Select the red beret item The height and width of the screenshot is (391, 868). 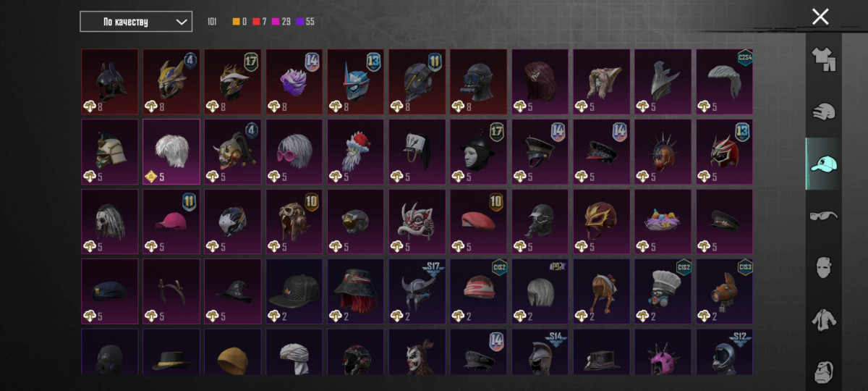(x=479, y=222)
